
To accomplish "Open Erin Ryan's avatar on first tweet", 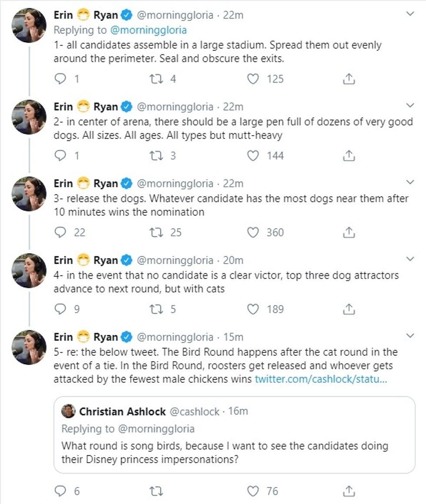I will (29, 25).
